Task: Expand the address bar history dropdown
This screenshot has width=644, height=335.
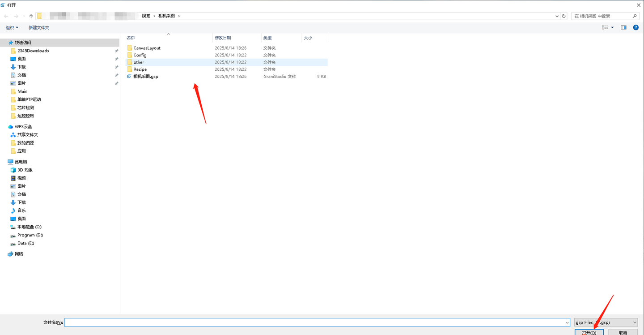Action: point(557,16)
